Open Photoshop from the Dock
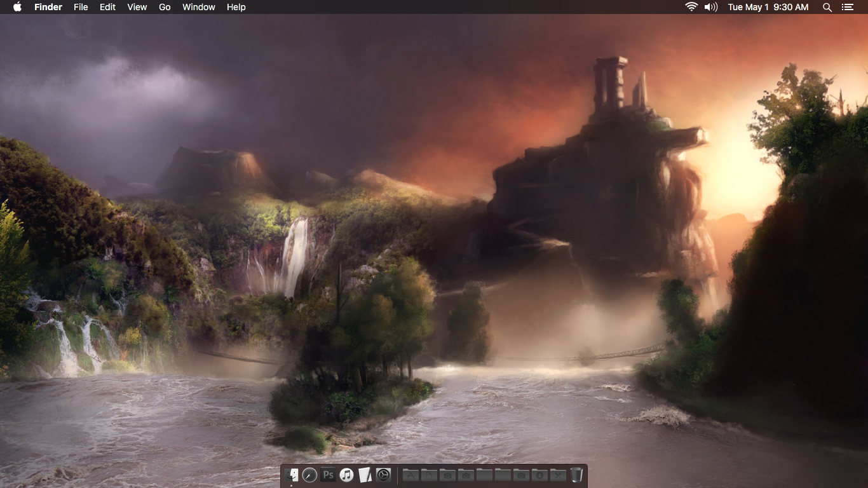Image resolution: width=868 pixels, height=488 pixels. (x=328, y=475)
